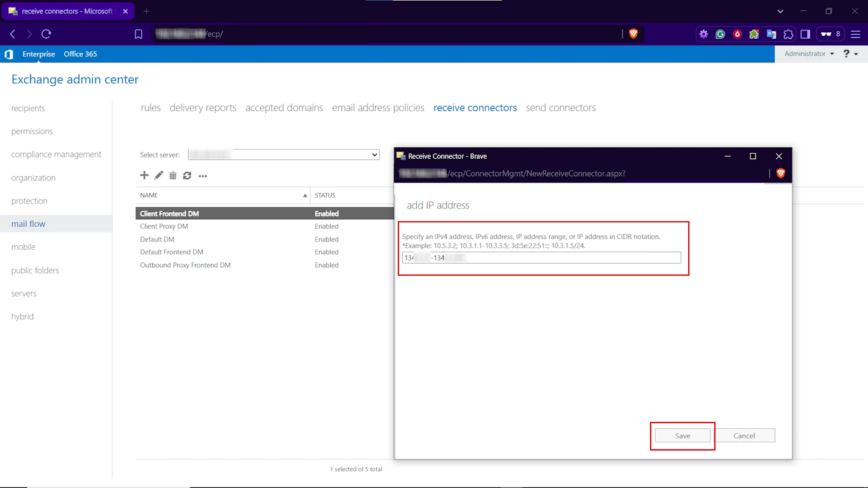Click the Receive Connector popup URL bar
Viewport: 868px width, 488px height.
pos(581,173)
